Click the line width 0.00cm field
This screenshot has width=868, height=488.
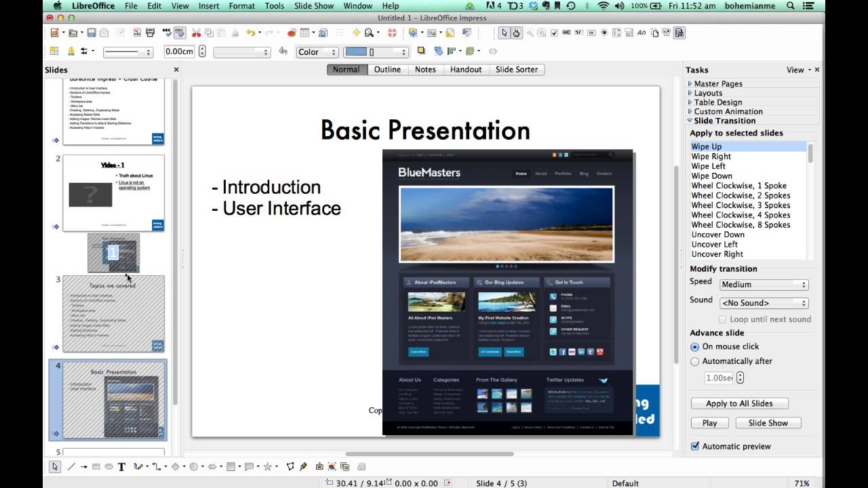pos(179,52)
